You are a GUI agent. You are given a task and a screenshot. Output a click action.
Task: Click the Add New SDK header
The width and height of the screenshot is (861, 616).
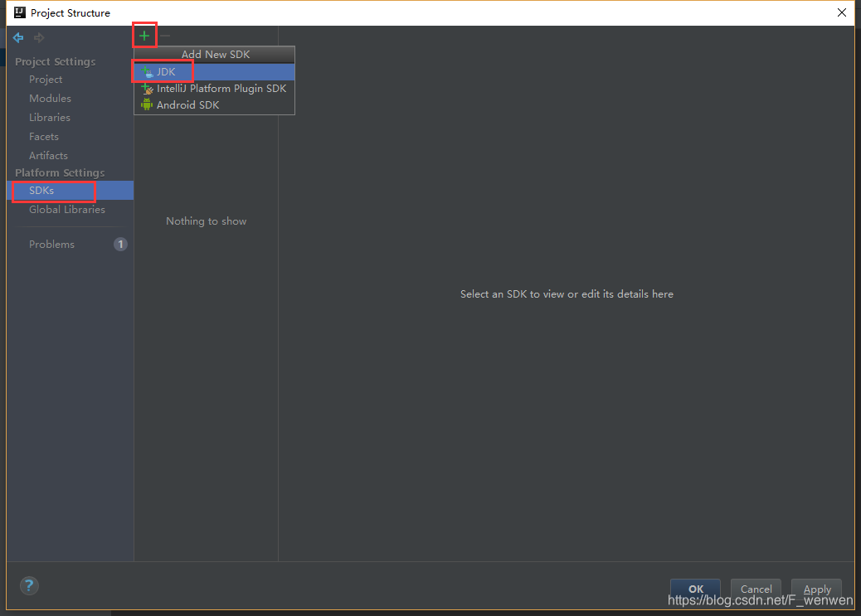point(216,55)
